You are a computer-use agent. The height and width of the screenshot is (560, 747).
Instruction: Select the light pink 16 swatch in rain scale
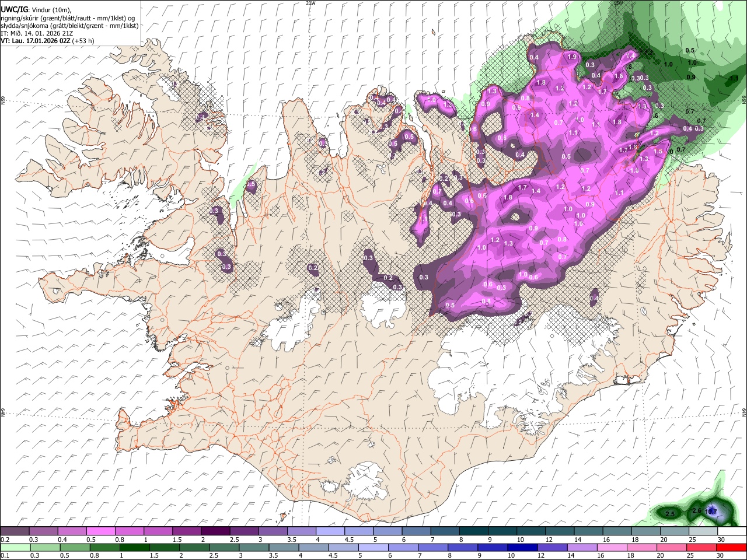click(x=612, y=547)
